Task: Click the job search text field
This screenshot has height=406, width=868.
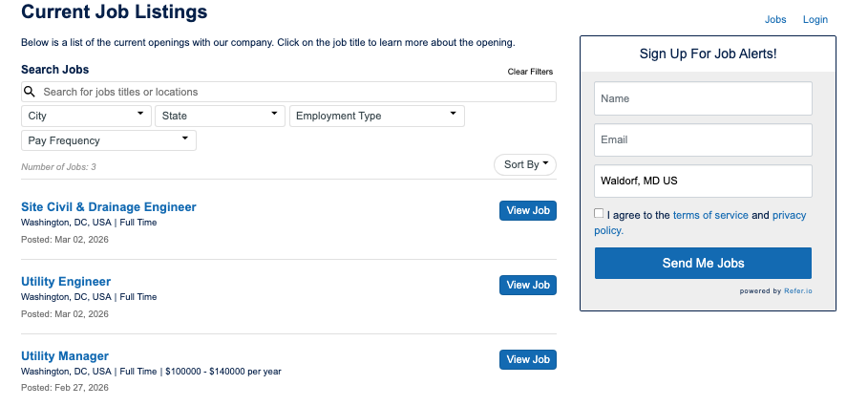Action: pos(296,92)
